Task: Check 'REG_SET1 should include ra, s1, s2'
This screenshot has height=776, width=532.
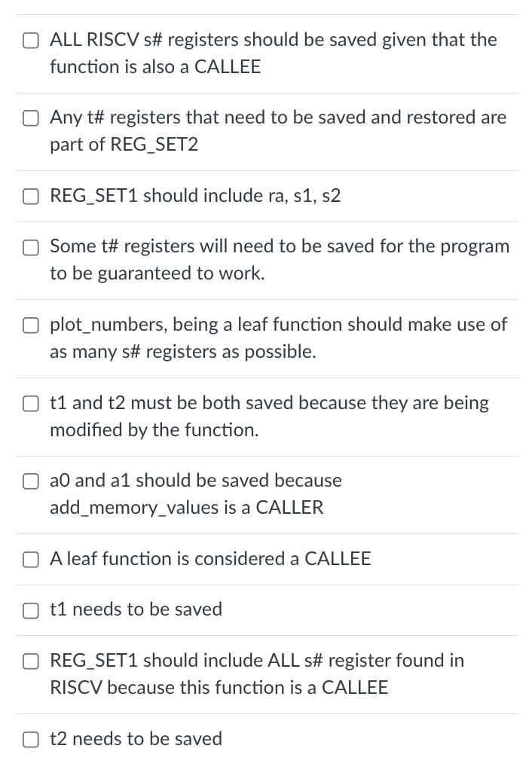Action: click(31, 197)
